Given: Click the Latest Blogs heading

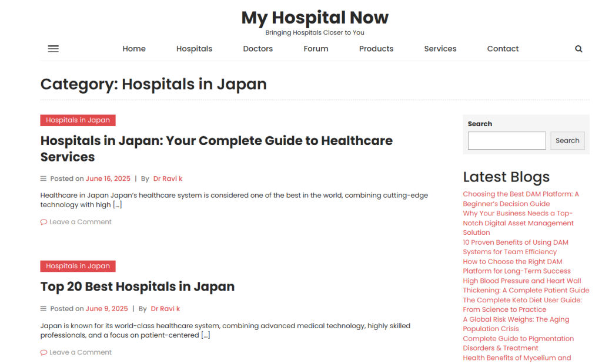Looking at the screenshot, I should point(506,177).
